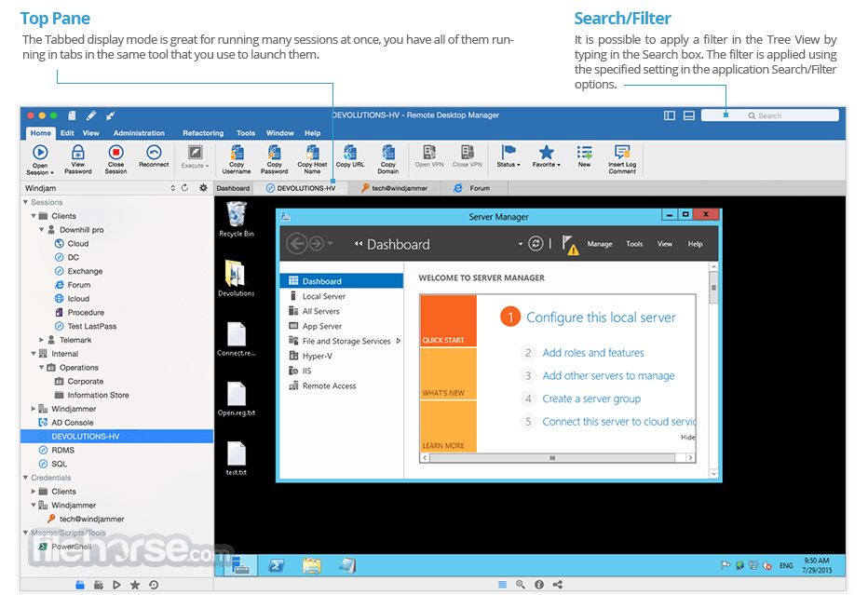Select tech@windjammer credential entry
This screenshot has width=868, height=595.
[91, 520]
